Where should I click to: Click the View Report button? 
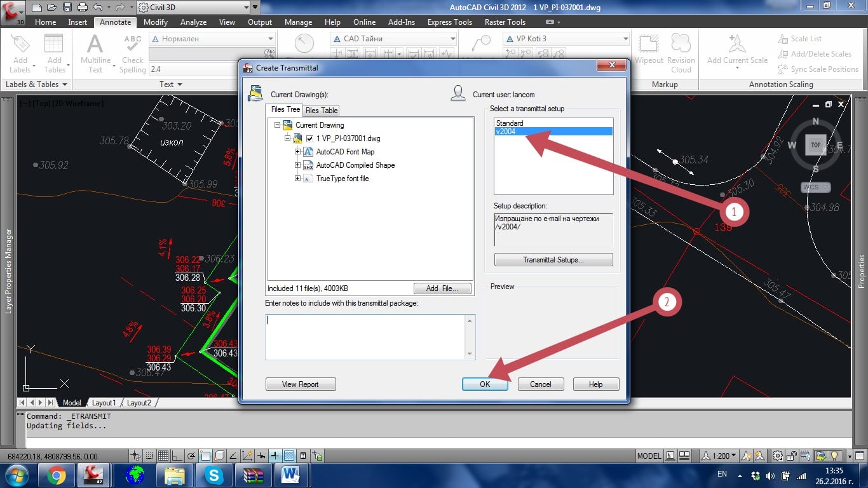(300, 384)
